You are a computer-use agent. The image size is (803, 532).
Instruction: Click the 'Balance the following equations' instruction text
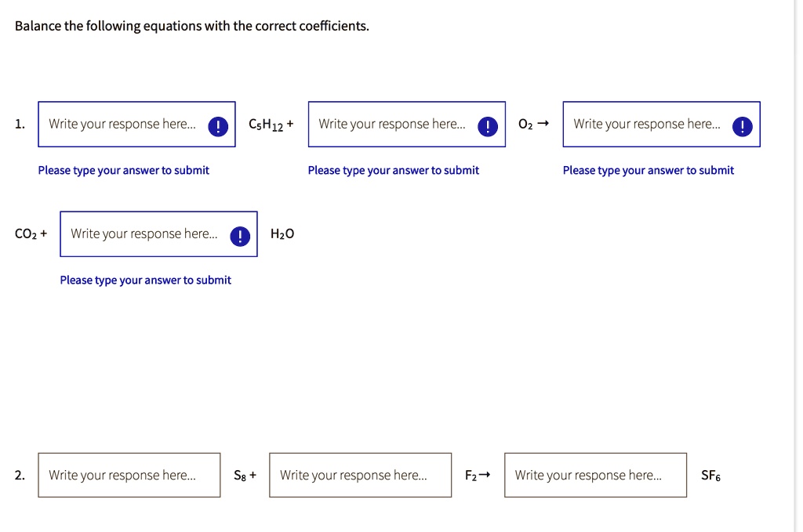pos(192,26)
